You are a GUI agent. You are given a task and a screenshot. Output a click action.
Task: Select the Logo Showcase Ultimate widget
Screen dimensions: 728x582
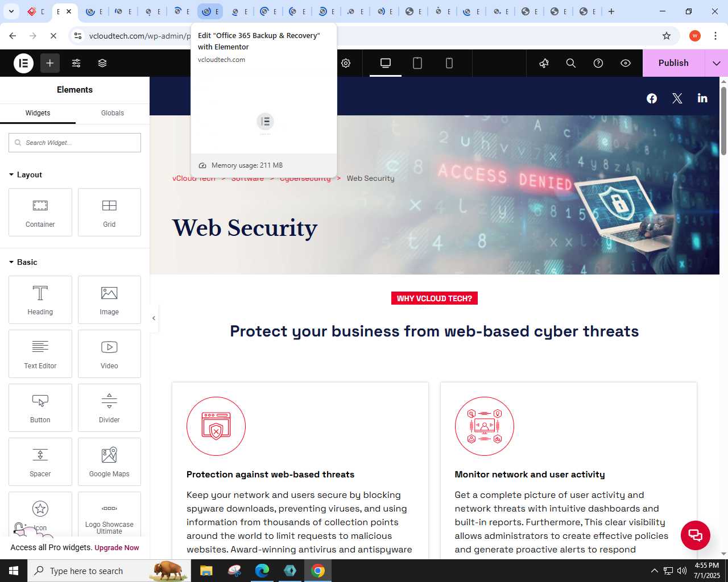109,514
